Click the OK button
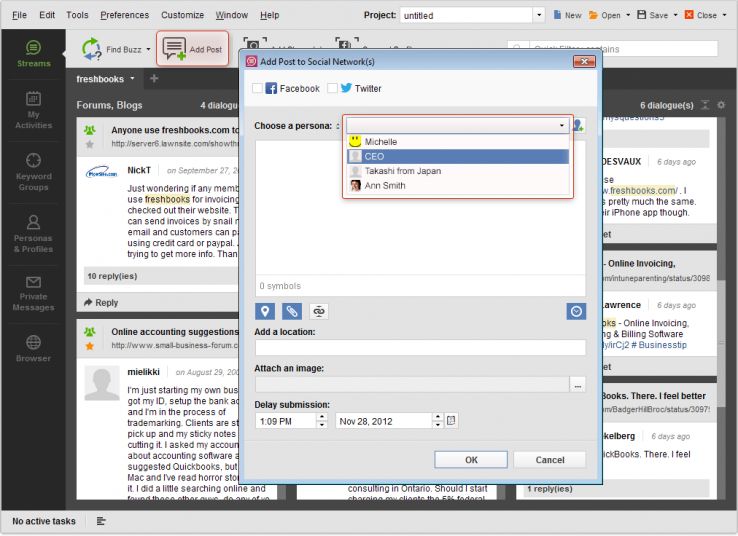 [x=471, y=460]
